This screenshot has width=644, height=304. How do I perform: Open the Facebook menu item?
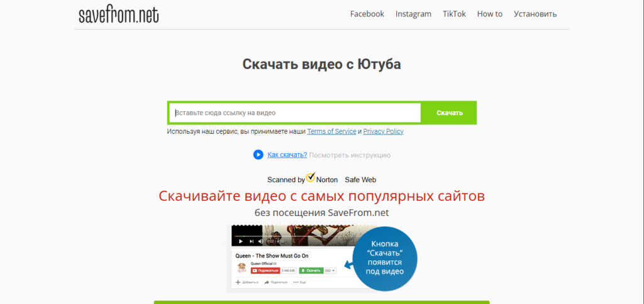tap(367, 14)
